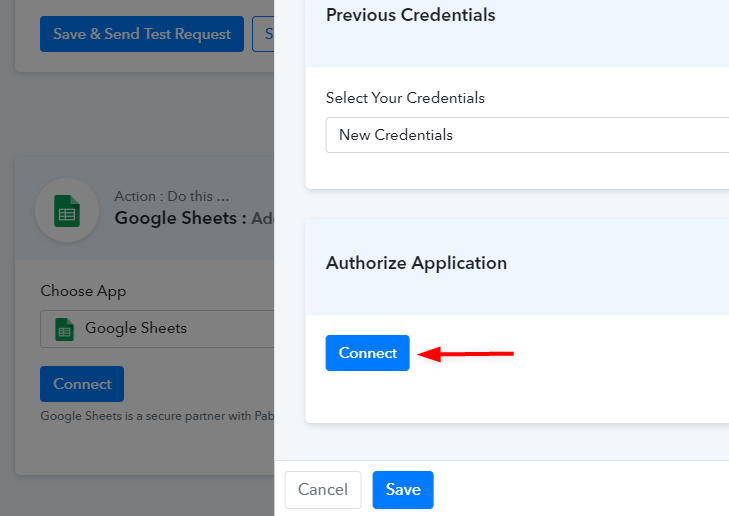Open the Select Your Credentials dropdown
The width and height of the screenshot is (729, 516).
point(527,135)
